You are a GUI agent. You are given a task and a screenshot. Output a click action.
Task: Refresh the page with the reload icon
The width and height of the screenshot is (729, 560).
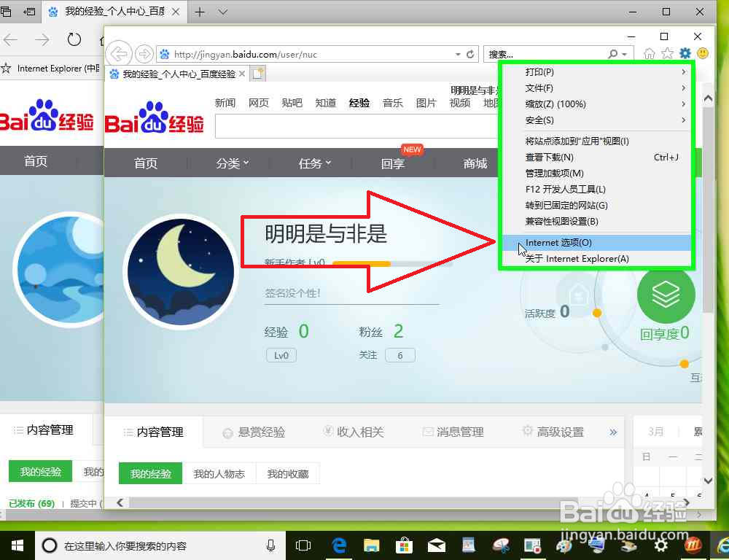click(469, 53)
